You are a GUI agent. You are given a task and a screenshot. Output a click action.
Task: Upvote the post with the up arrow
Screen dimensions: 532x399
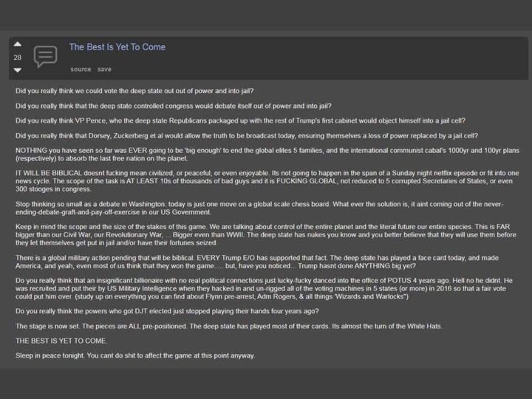pos(18,44)
